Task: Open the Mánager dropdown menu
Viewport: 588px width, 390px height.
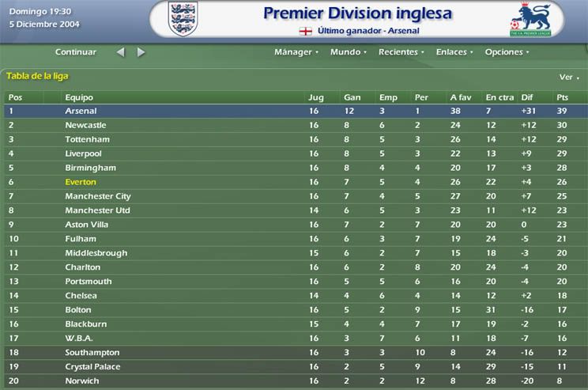Action: point(296,52)
